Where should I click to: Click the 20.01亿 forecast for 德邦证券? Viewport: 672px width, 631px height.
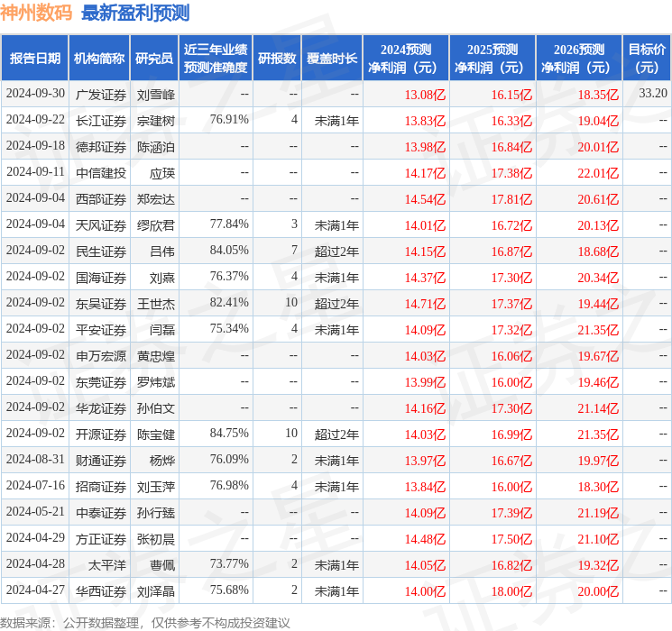point(598,147)
